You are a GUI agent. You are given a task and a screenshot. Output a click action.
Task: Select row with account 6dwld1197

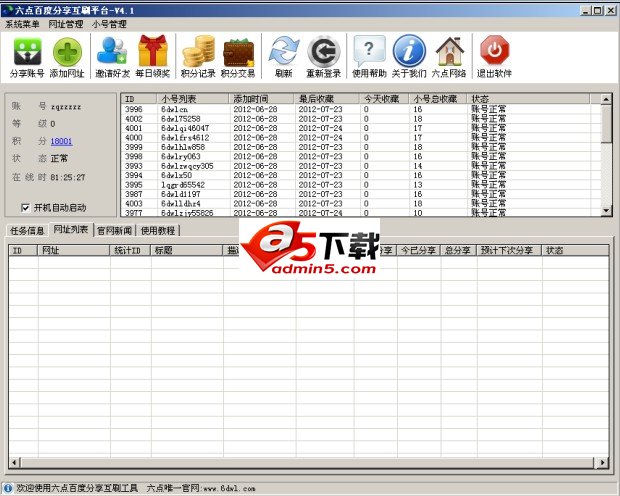coord(361,194)
